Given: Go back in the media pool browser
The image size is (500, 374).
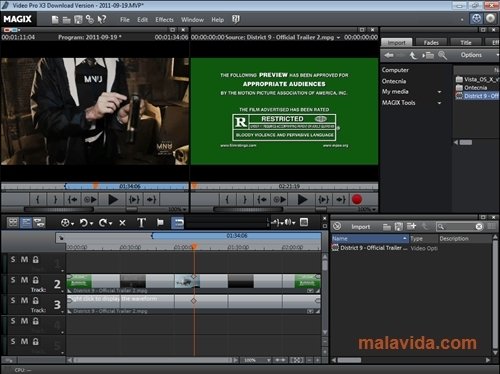Looking at the screenshot, I should point(389,55).
